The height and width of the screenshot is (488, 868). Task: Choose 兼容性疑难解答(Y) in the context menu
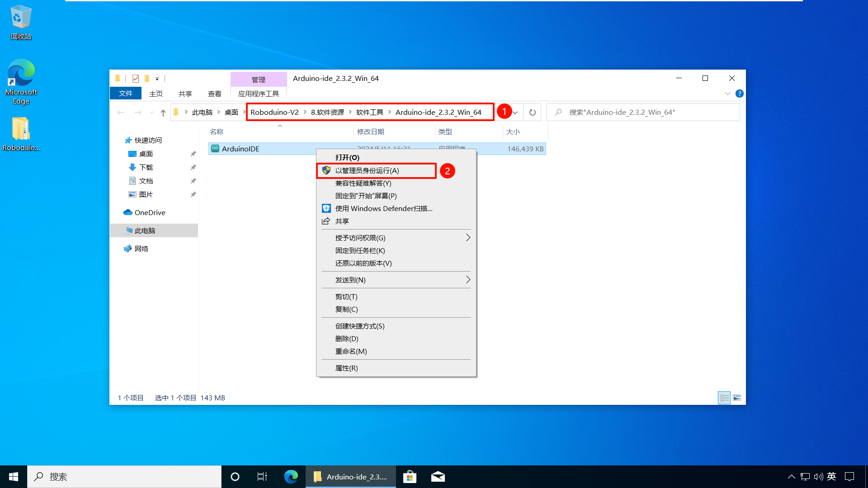[x=396, y=183]
